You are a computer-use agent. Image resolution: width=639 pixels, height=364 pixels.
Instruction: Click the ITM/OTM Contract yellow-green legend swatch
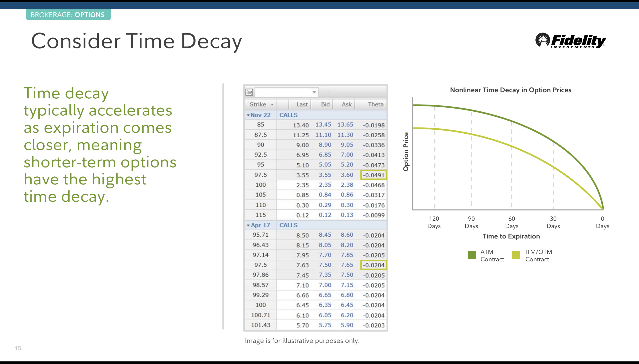tap(516, 255)
